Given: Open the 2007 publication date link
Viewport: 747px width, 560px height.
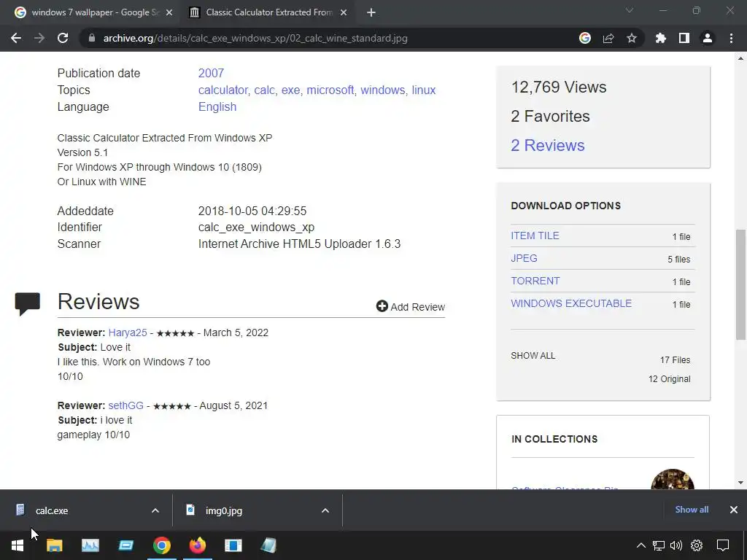Looking at the screenshot, I should (x=211, y=74).
